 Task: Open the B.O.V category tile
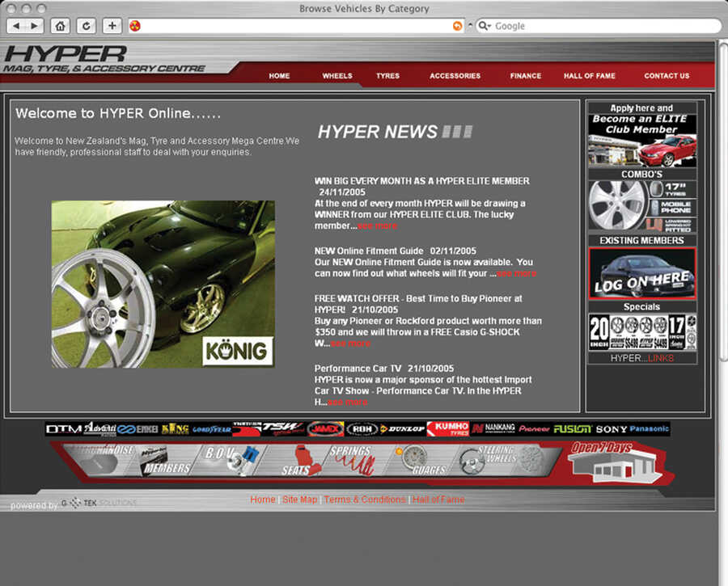pyautogui.click(x=230, y=460)
